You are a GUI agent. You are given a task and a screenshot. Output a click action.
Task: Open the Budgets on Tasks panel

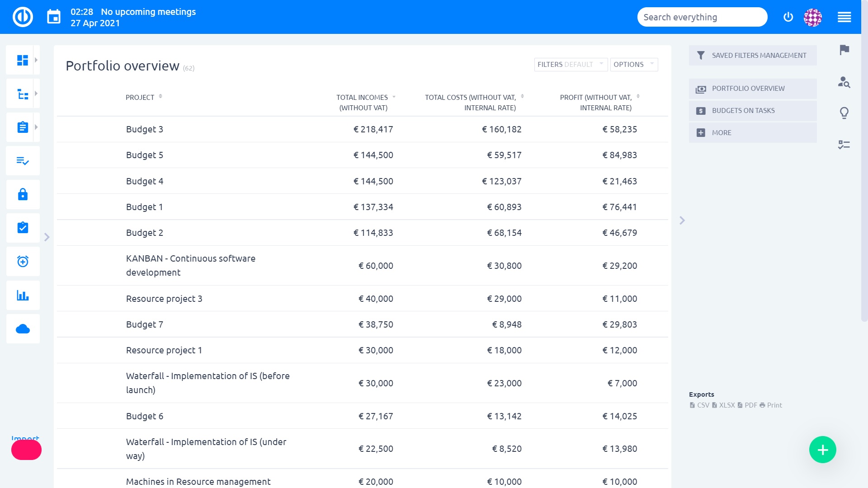click(x=743, y=110)
